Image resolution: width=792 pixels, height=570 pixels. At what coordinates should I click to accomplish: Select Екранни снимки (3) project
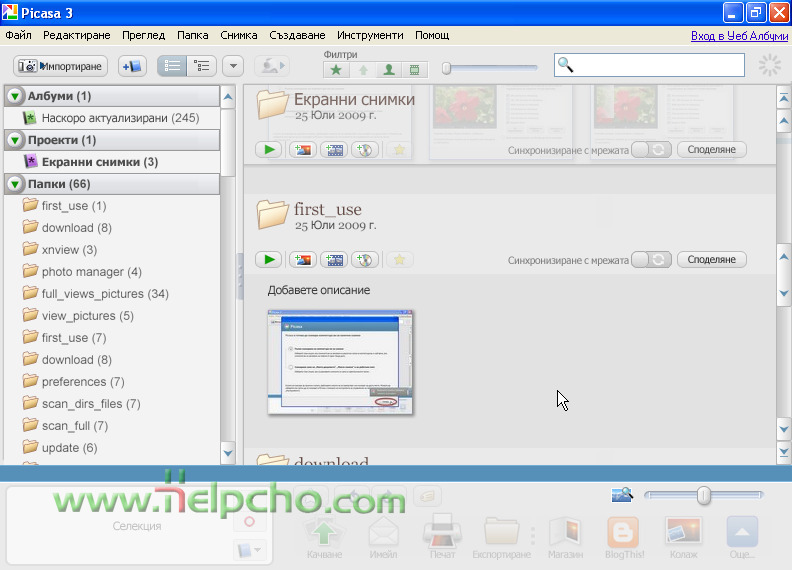112,162
